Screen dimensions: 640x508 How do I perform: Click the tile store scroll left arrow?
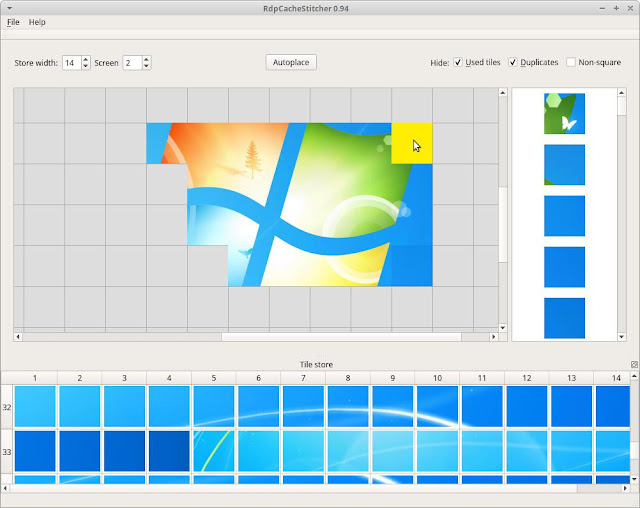coord(5,488)
